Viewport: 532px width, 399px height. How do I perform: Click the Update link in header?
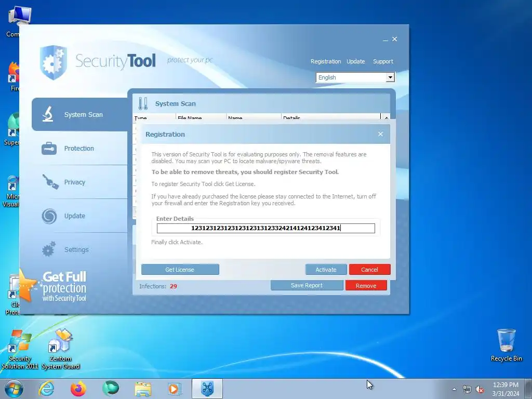(355, 61)
